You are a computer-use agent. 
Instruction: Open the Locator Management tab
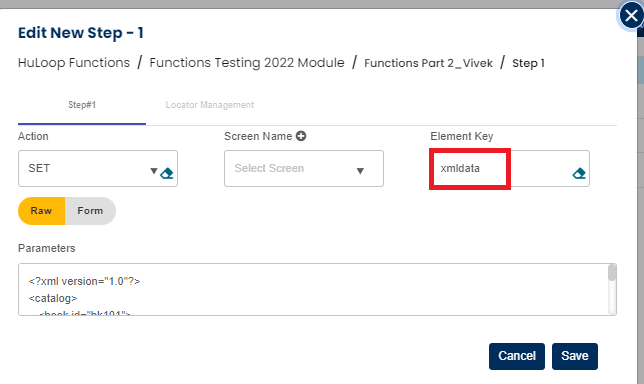coord(209,105)
